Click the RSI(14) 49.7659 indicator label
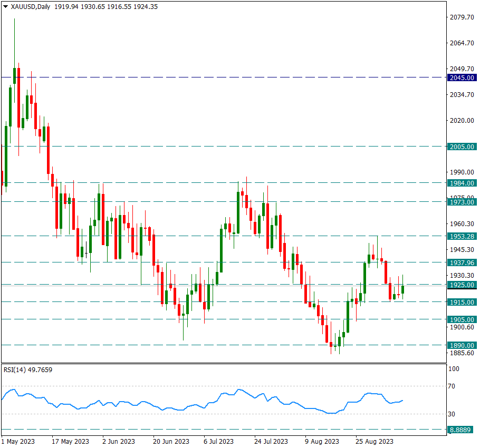480x448 pixels. 28,369
